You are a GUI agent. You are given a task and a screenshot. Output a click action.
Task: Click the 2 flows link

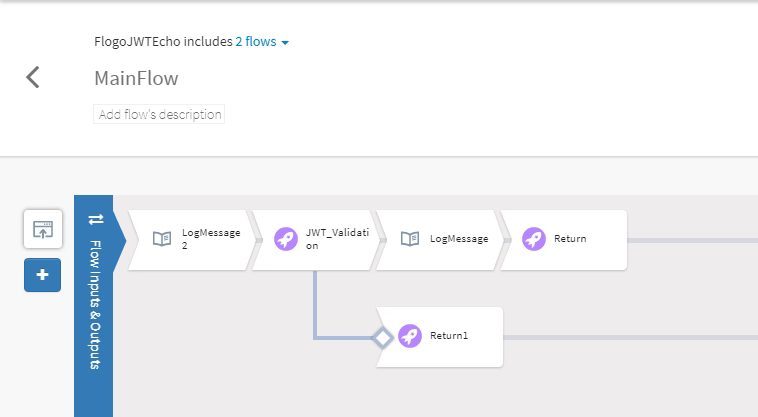256,42
